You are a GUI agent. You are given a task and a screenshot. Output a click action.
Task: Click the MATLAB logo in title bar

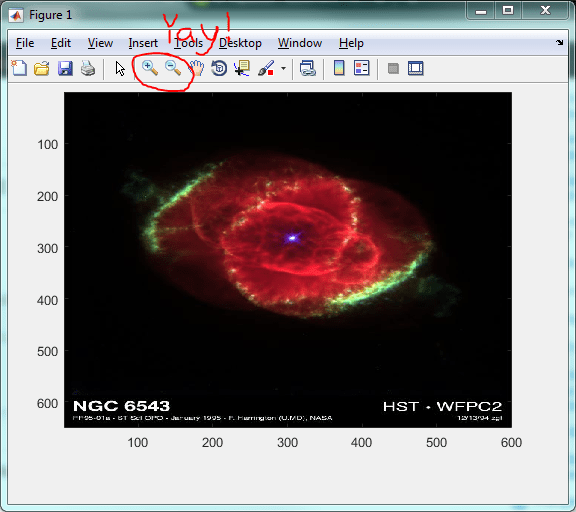click(16, 15)
